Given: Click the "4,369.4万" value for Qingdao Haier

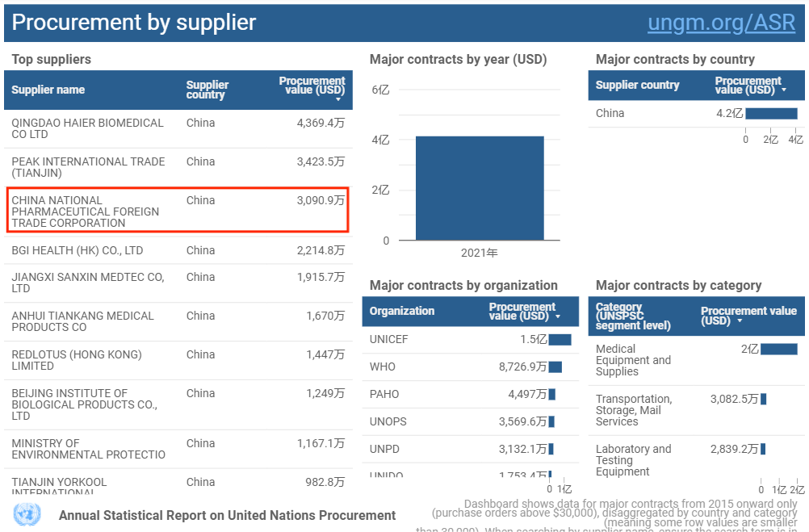Looking at the screenshot, I should point(321,123).
